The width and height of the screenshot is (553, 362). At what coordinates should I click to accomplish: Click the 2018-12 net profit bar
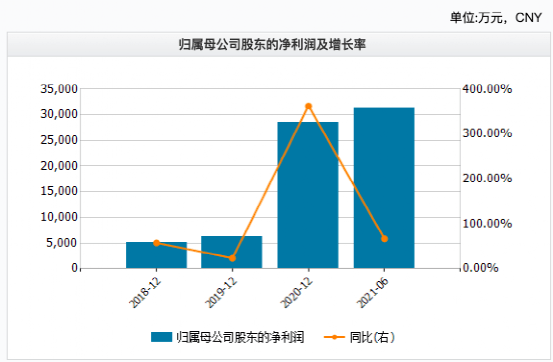(156, 255)
